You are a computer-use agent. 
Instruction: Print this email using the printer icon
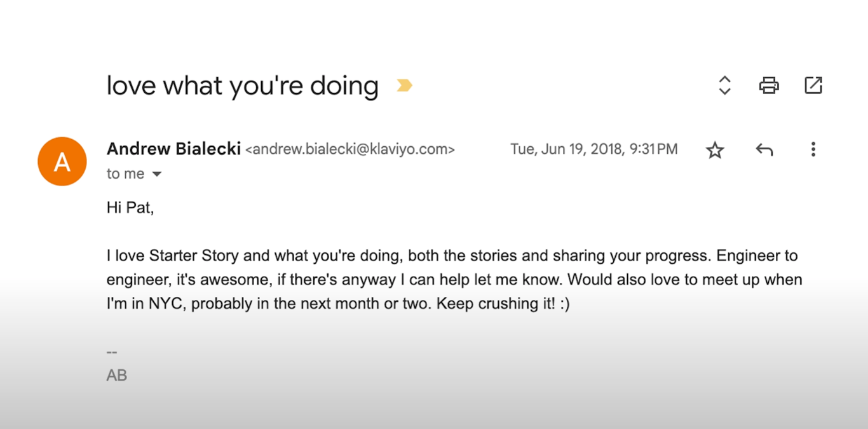pyautogui.click(x=769, y=85)
